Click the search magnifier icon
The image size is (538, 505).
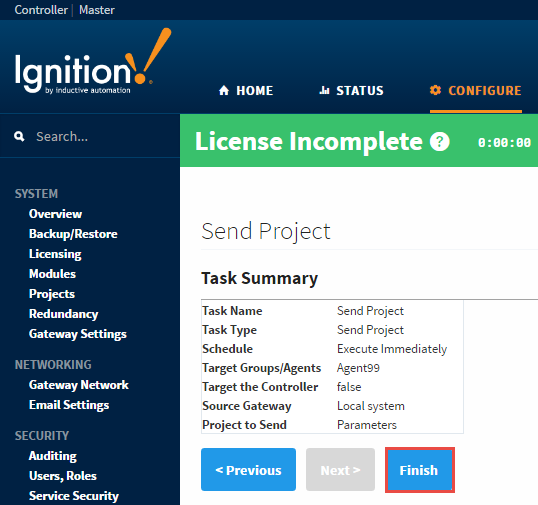point(19,136)
